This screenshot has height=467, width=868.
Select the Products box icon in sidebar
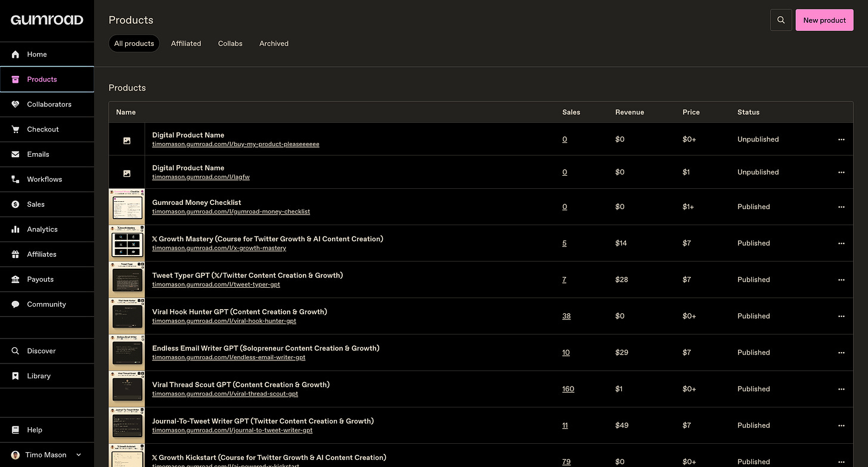pos(15,79)
